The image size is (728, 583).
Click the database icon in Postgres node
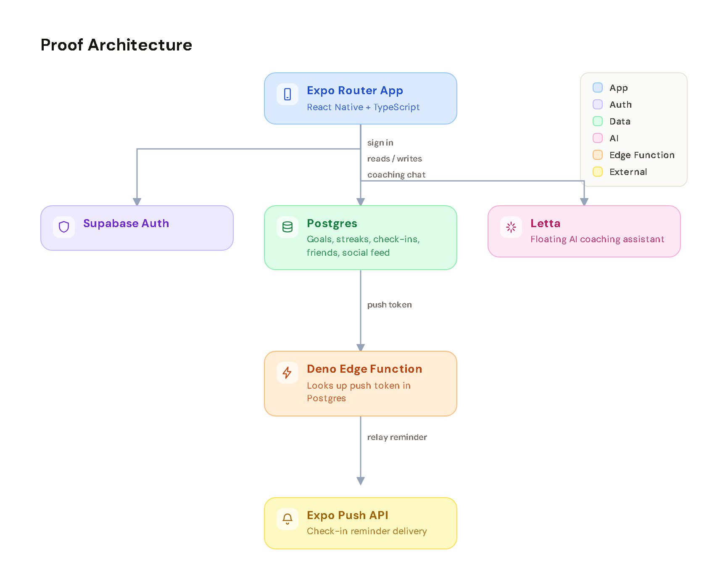tap(288, 227)
